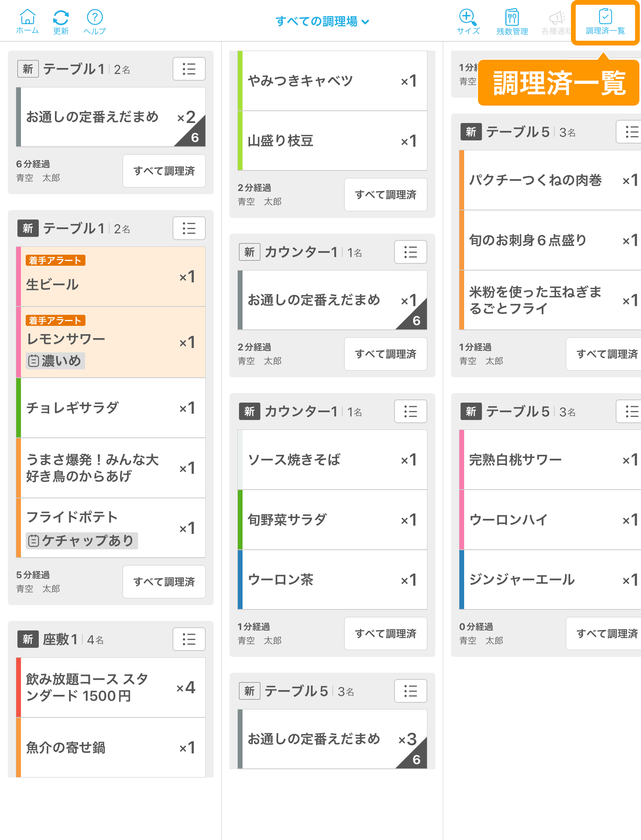Tap 着手アラート label on レモンサワー
The height and width of the screenshot is (840, 641).
pyautogui.click(x=55, y=320)
